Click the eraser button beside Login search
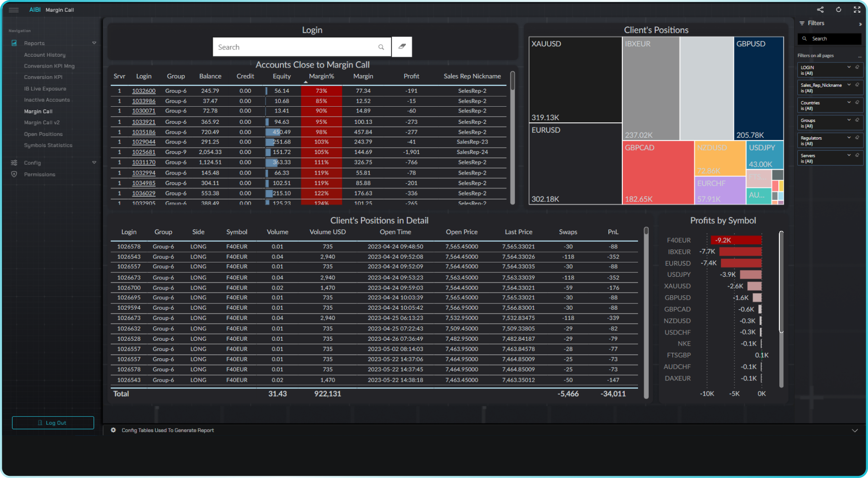The width and height of the screenshot is (868, 478). [x=402, y=47]
